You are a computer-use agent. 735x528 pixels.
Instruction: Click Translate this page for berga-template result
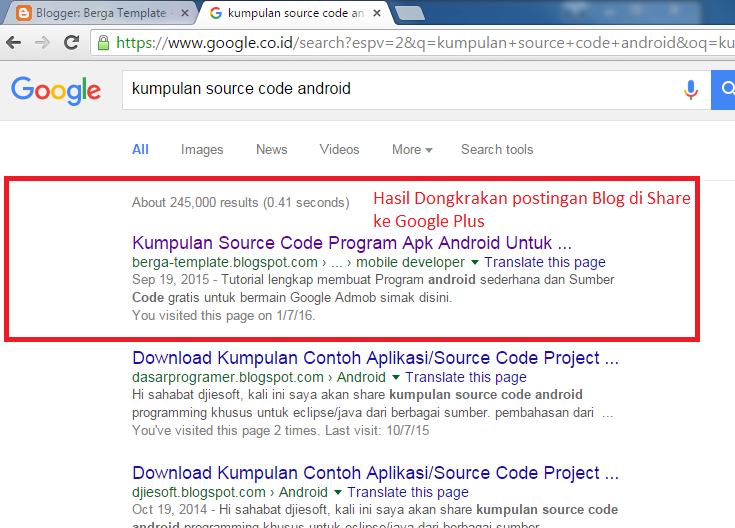[545, 262]
